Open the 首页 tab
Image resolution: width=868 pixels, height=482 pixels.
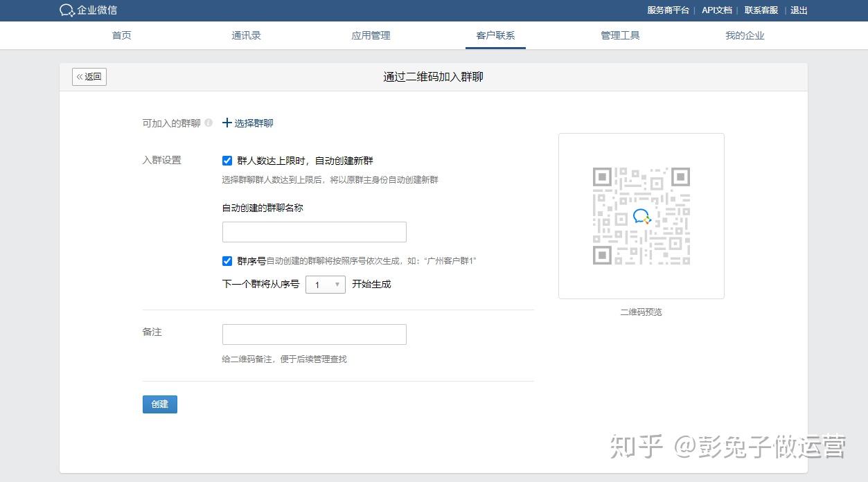coord(122,35)
